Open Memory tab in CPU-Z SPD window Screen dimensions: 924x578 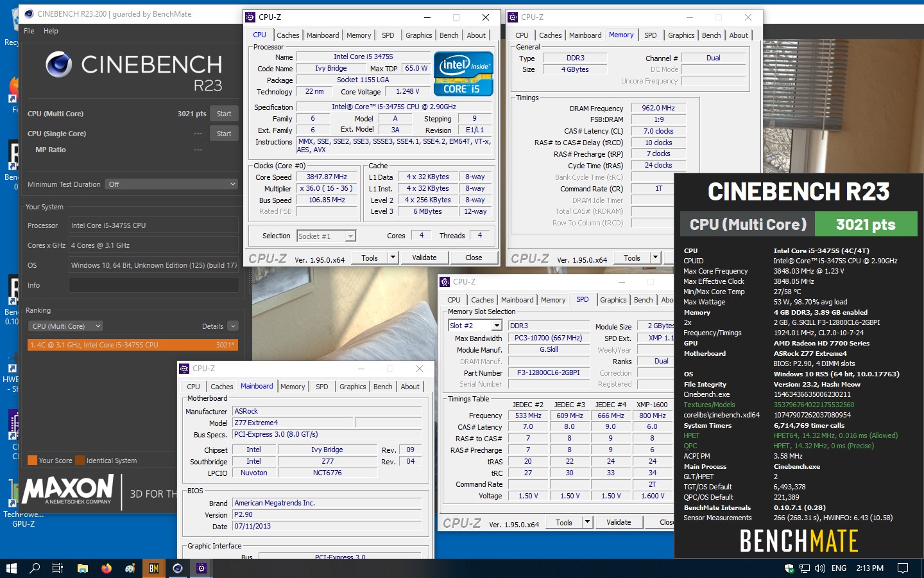[553, 300]
